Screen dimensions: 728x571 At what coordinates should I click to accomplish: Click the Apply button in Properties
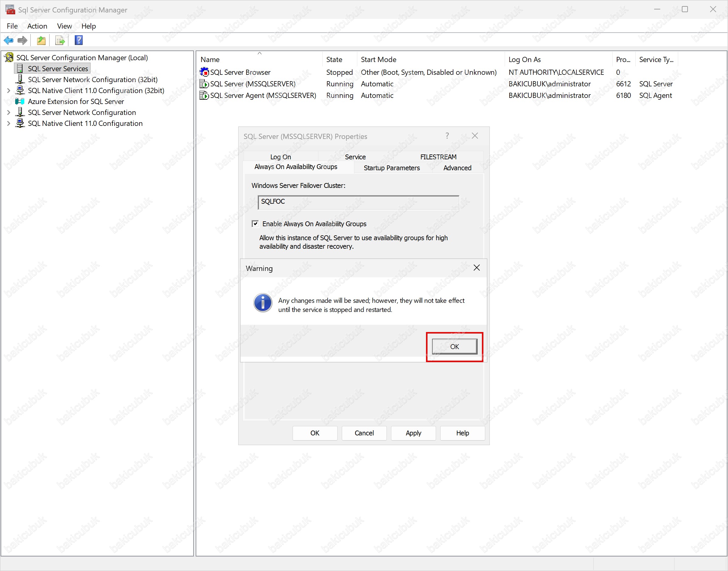[413, 433]
